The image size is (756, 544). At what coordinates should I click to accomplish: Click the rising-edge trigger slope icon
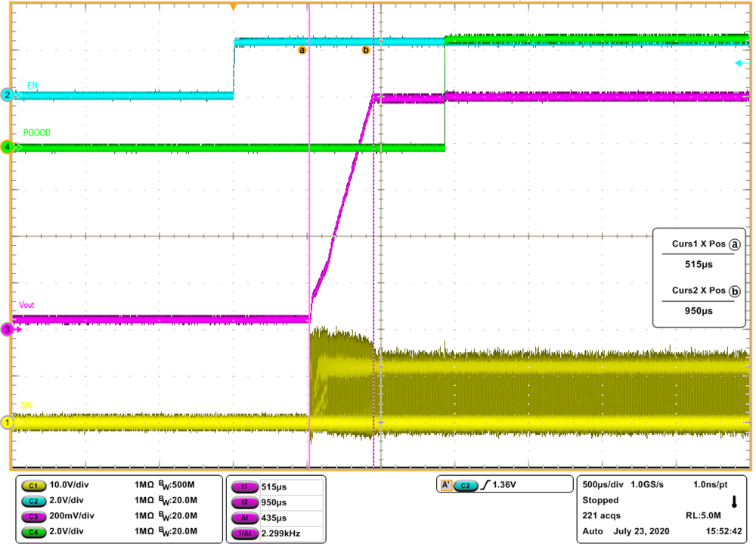pos(485,483)
